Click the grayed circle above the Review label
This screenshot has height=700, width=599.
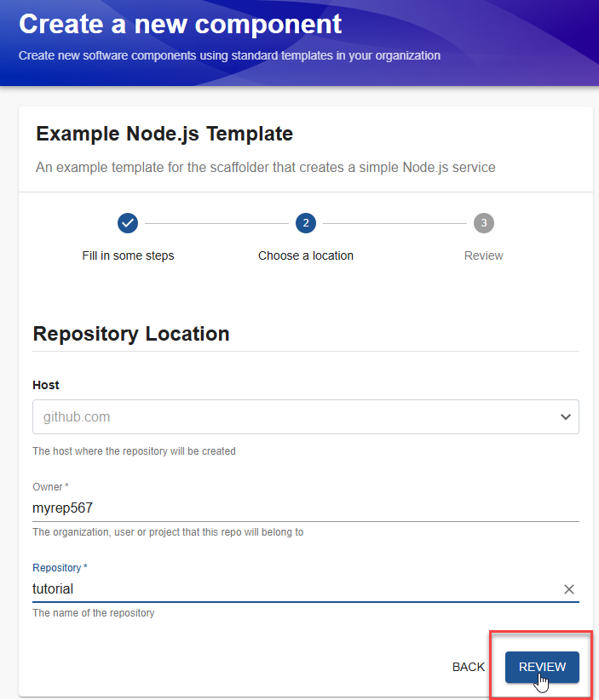[483, 223]
